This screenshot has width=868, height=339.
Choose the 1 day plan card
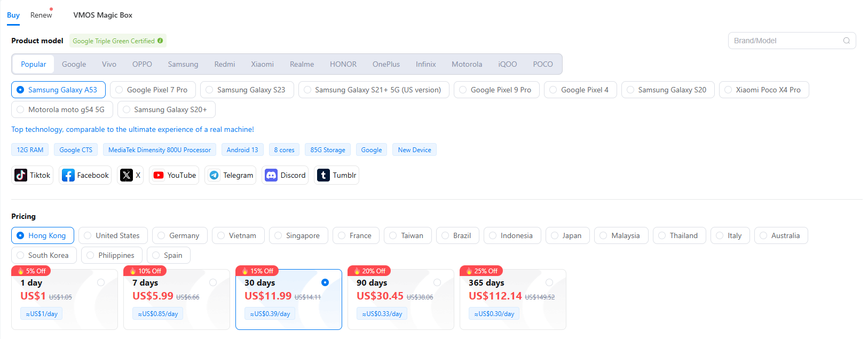65,299
